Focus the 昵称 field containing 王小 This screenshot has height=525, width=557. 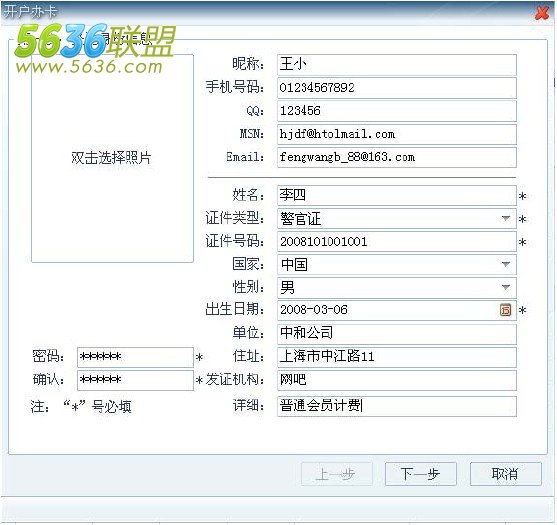point(397,65)
